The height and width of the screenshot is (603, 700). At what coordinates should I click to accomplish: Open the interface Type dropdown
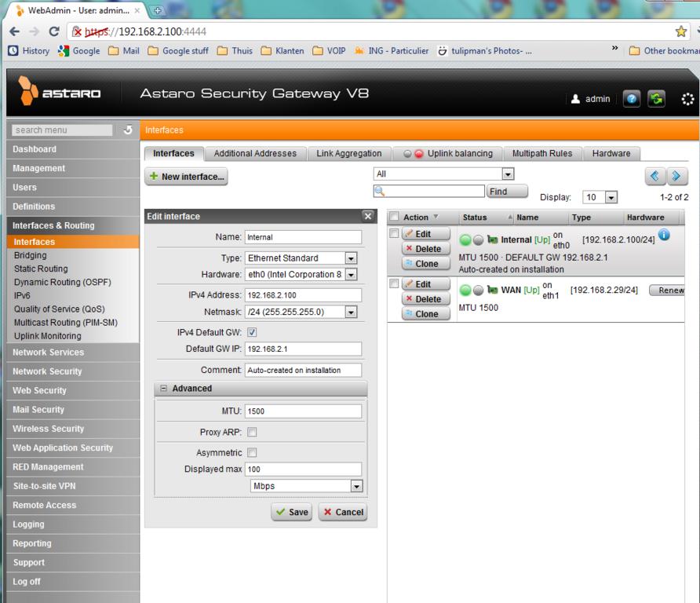351,258
